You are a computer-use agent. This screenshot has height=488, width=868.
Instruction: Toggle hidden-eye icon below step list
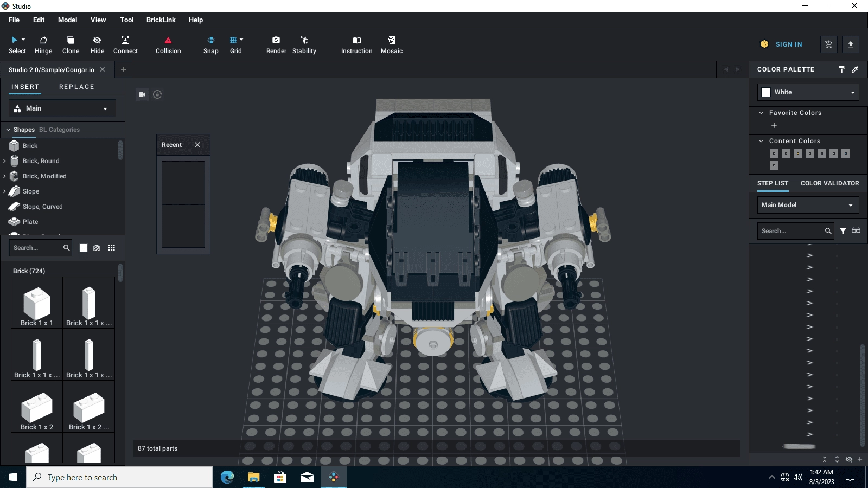coord(849,459)
